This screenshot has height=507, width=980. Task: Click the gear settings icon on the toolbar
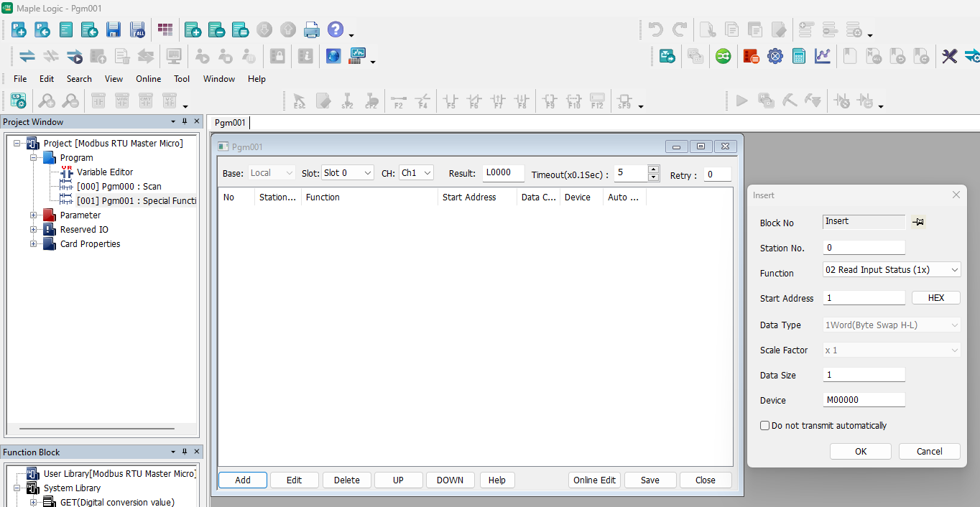tap(775, 55)
